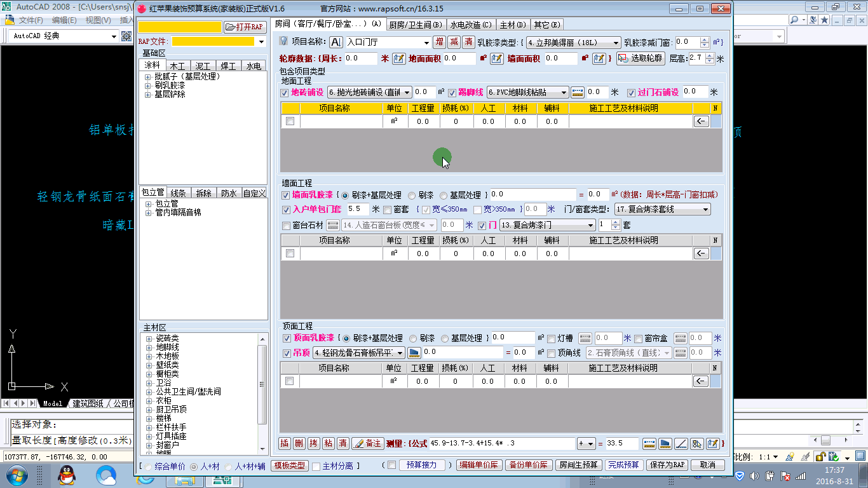The height and width of the screenshot is (488, 868).
Task: Click the area measure icon beside 吊顶 dropdown
Action: [414, 353]
